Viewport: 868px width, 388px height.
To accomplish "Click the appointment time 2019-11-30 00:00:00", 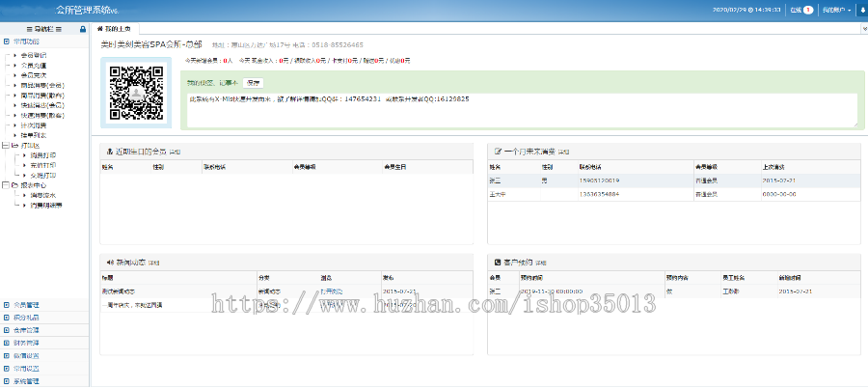I will point(552,291).
